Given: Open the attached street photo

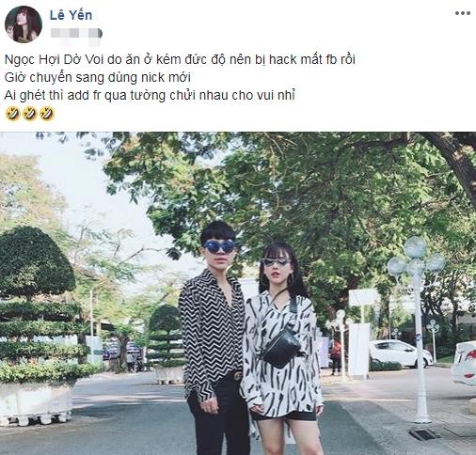Looking at the screenshot, I should (x=238, y=293).
